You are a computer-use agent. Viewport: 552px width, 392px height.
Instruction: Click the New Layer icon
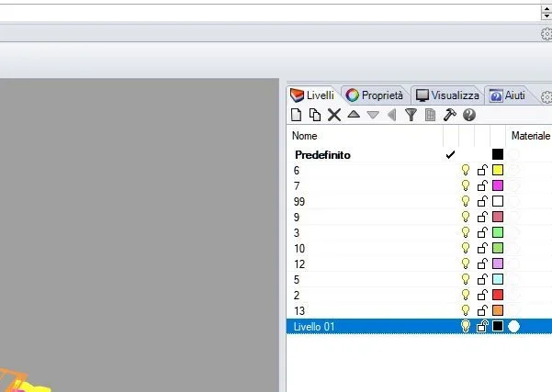pyautogui.click(x=297, y=115)
